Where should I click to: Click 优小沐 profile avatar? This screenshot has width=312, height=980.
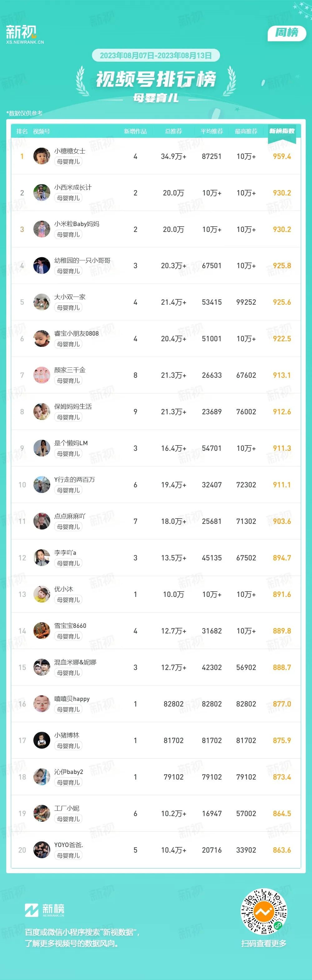(x=42, y=594)
